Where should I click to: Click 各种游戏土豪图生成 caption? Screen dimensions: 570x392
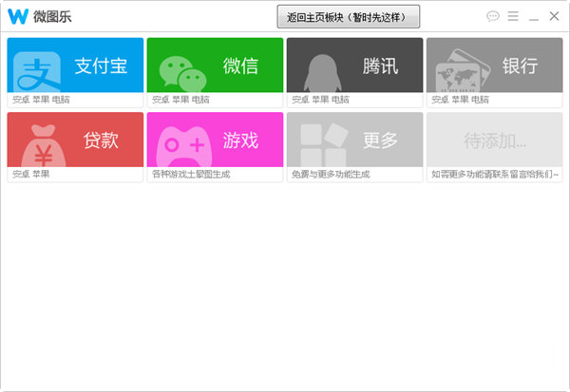[x=191, y=174]
